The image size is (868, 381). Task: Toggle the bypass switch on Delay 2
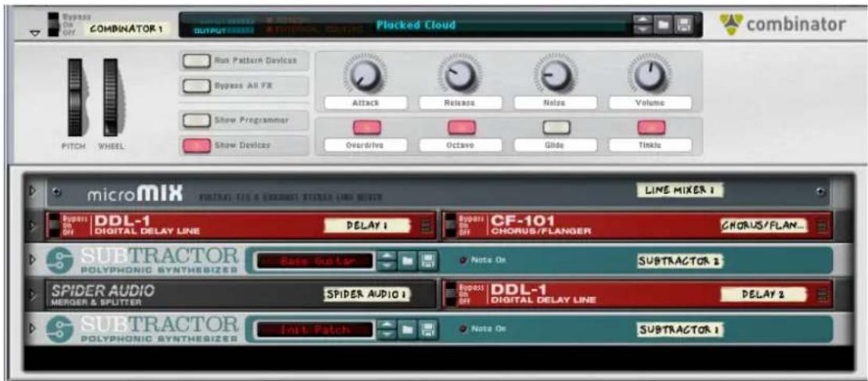coord(451,294)
